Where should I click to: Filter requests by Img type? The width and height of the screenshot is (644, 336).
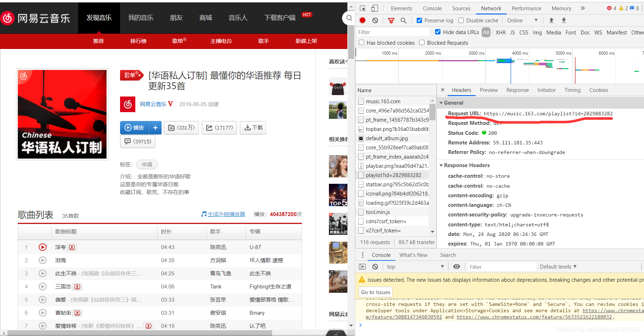click(x=537, y=32)
